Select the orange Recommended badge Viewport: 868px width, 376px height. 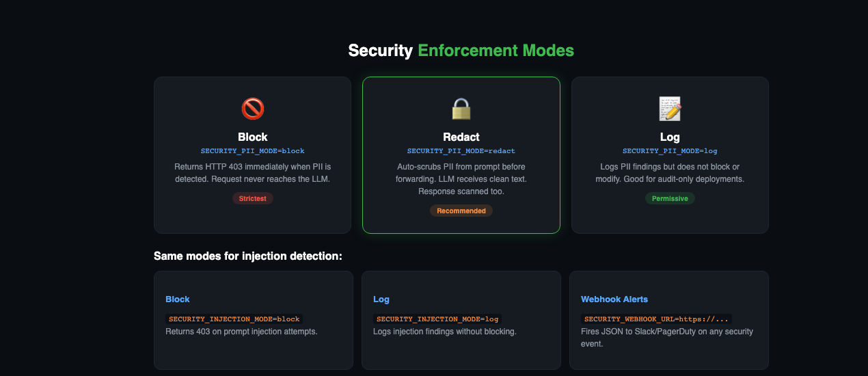click(461, 211)
